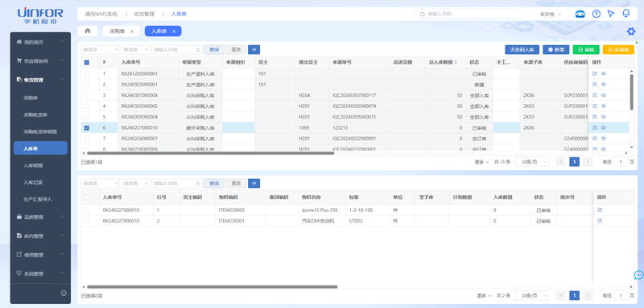View details eye icon for row RK241203000001
Viewport: 644px width, 308px height.
[x=604, y=73]
